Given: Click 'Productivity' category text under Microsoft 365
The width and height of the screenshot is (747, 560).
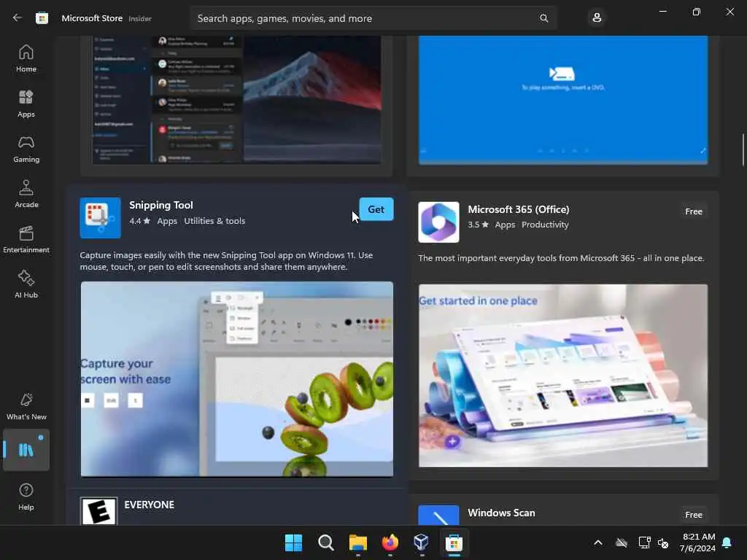Looking at the screenshot, I should coord(545,225).
